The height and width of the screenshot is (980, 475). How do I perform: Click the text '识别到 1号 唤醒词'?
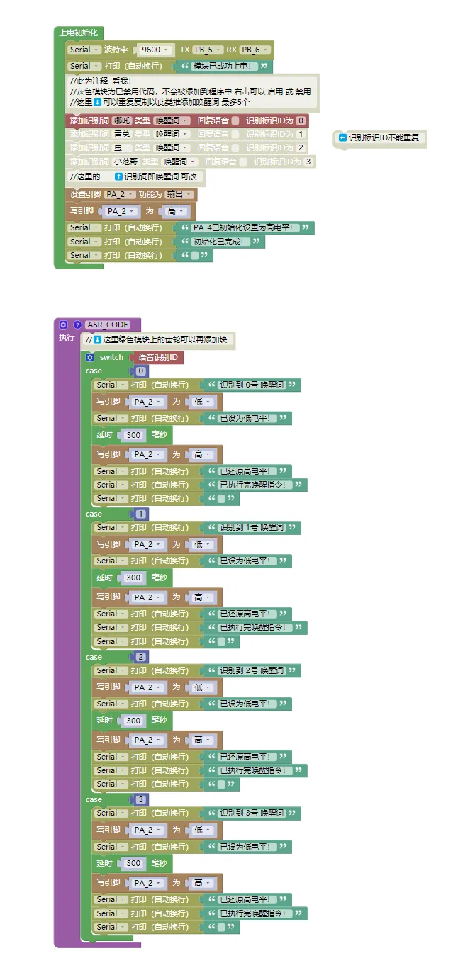252,528
